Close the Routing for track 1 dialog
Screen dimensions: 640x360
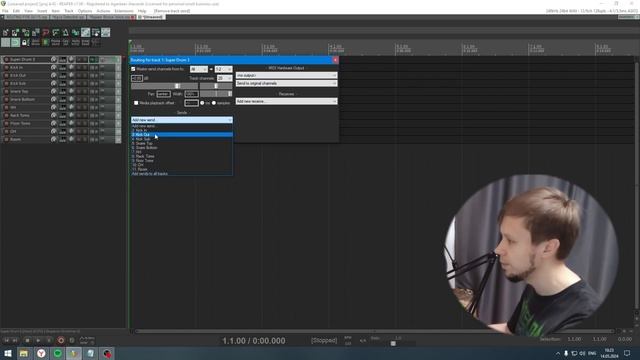(335, 60)
